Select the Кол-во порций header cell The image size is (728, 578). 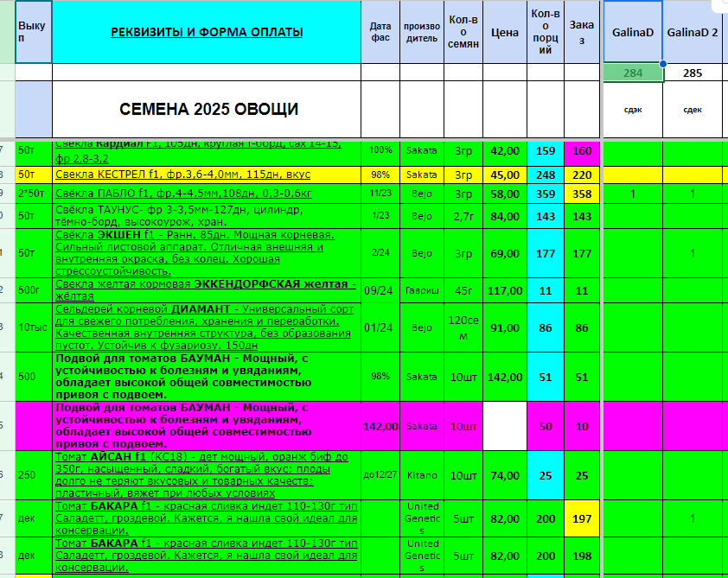pos(546,32)
